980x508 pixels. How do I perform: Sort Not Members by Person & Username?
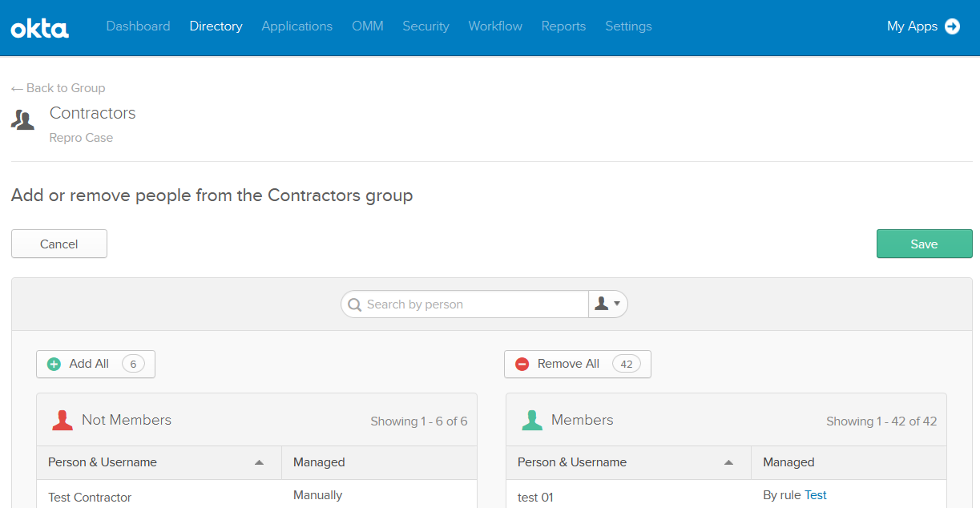tap(259, 462)
